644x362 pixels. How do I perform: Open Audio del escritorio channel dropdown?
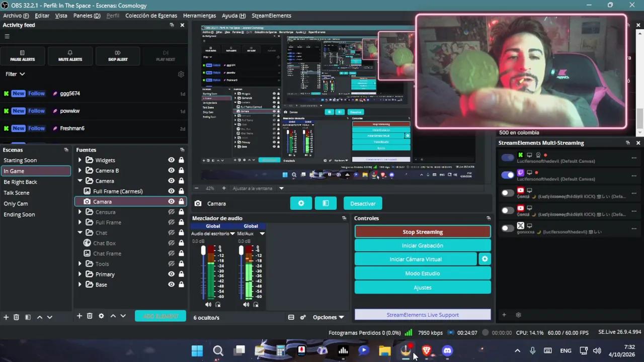(x=232, y=234)
